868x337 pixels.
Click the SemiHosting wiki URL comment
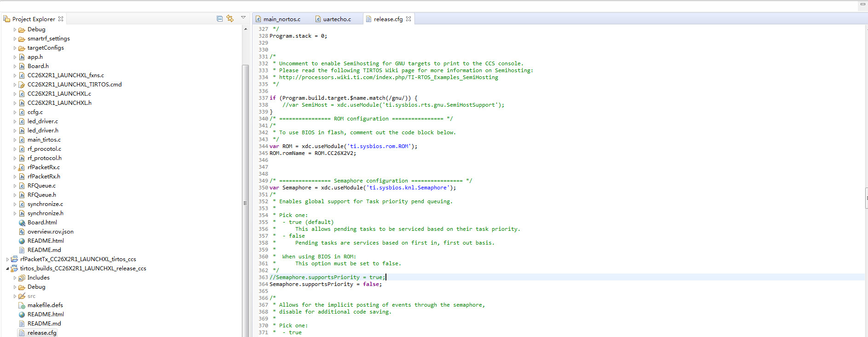click(x=388, y=77)
